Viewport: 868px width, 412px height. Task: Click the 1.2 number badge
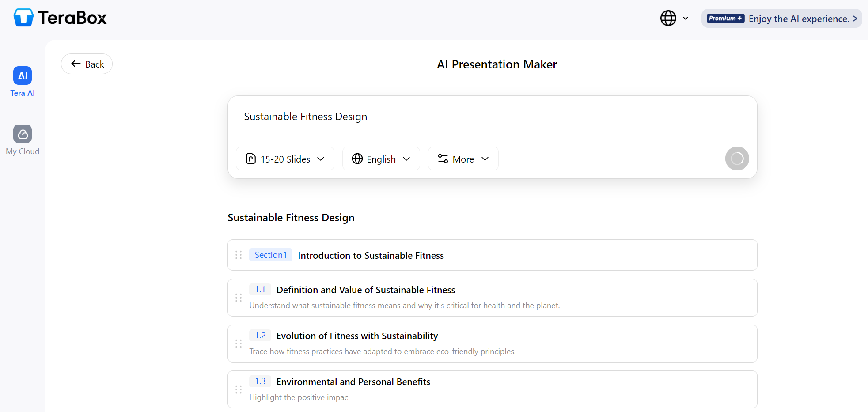(260, 335)
